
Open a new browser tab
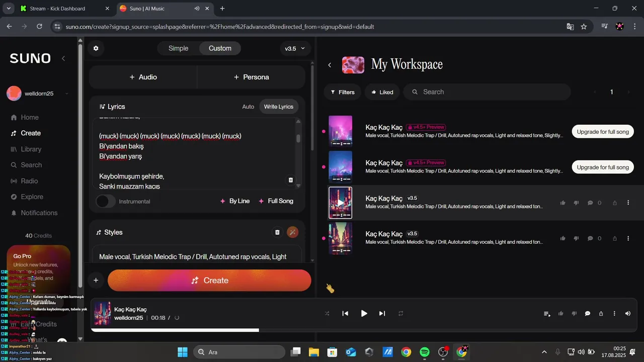coord(222,9)
